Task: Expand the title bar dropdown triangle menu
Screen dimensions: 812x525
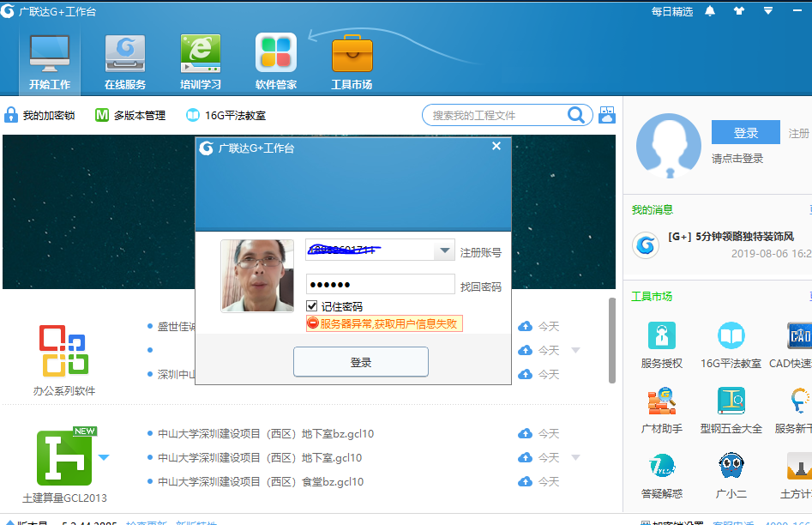Action: click(768, 11)
